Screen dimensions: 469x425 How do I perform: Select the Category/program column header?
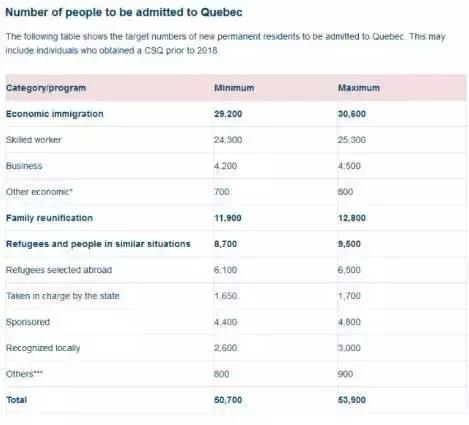[x=46, y=88]
